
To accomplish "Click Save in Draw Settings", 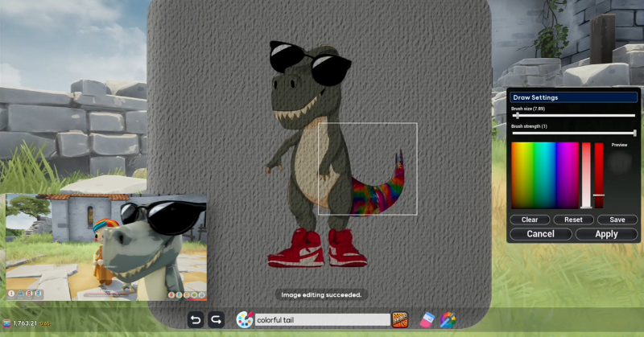I will [617, 220].
